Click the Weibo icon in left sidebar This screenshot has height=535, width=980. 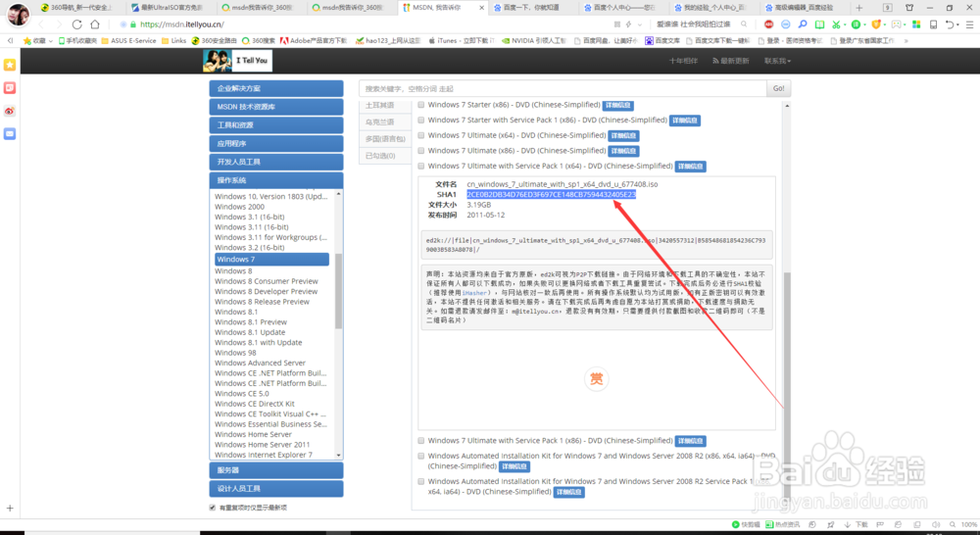10,112
